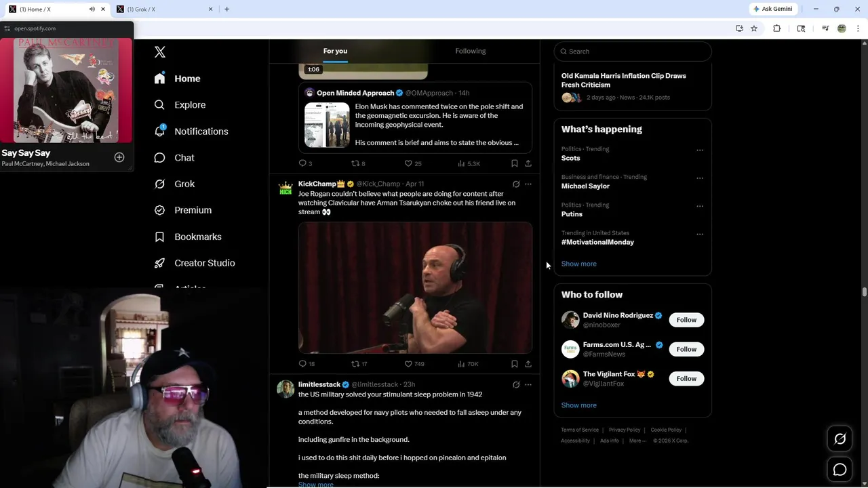Open more options for #MotivationalMonday trend
The height and width of the screenshot is (488, 868).
pos(700,235)
